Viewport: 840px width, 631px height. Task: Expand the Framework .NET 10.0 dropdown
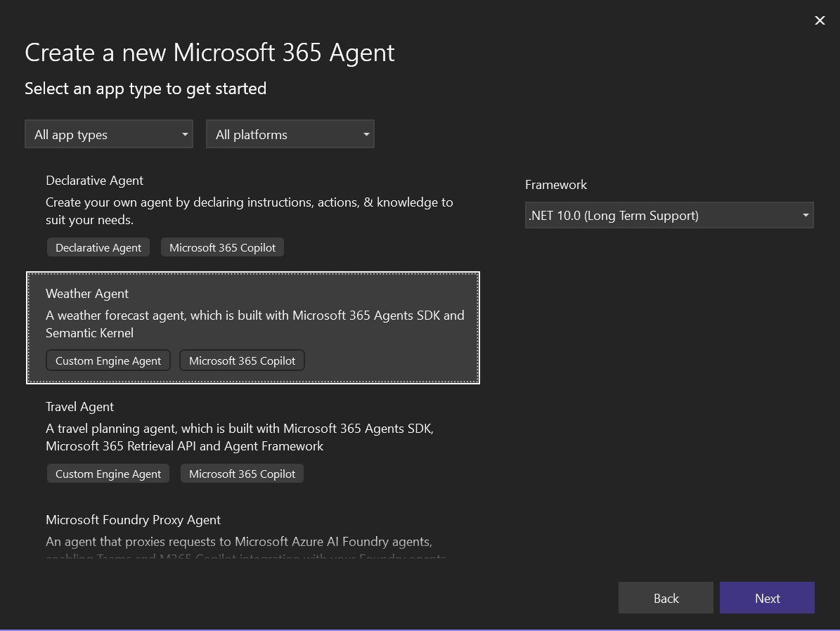[x=669, y=215]
